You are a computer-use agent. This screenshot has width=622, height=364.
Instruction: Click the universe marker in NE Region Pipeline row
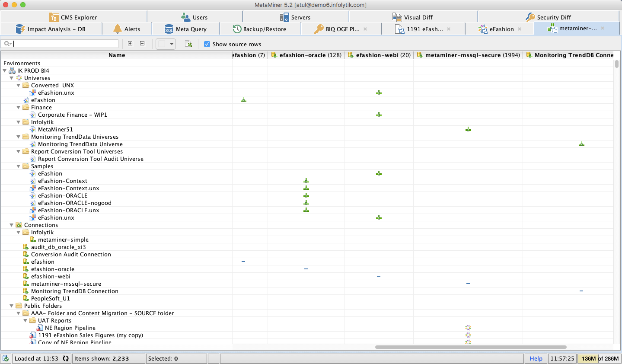(x=468, y=328)
